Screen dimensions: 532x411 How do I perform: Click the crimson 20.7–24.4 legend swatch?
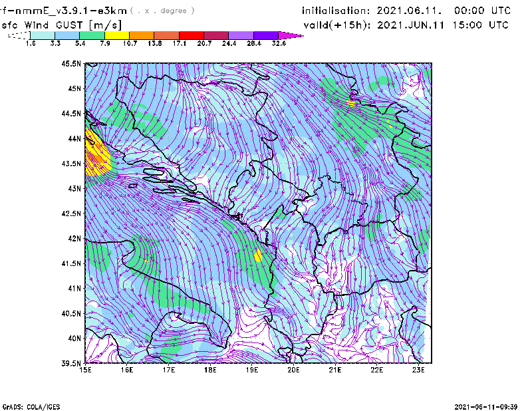[216, 35]
